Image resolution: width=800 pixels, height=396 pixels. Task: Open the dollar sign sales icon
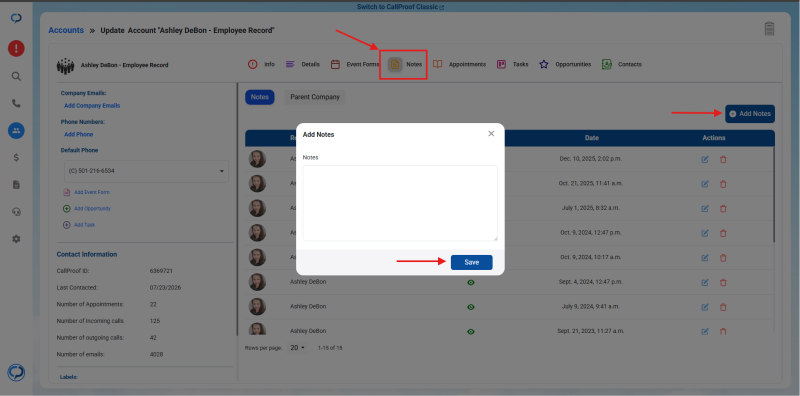pos(16,158)
